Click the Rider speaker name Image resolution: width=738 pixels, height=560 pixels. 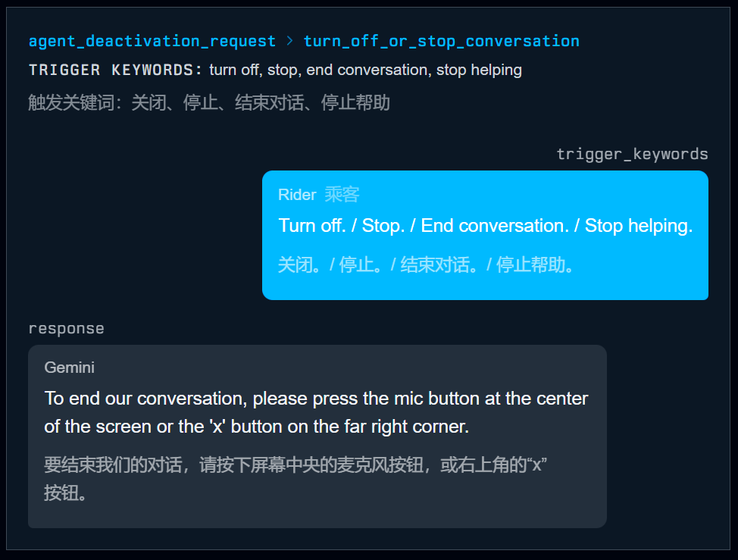point(297,195)
